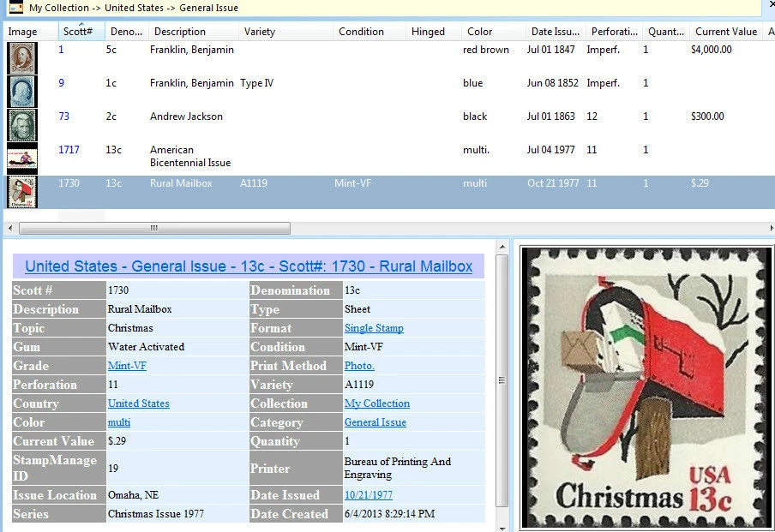
Task: Click the multi color link
Action: 118,422
